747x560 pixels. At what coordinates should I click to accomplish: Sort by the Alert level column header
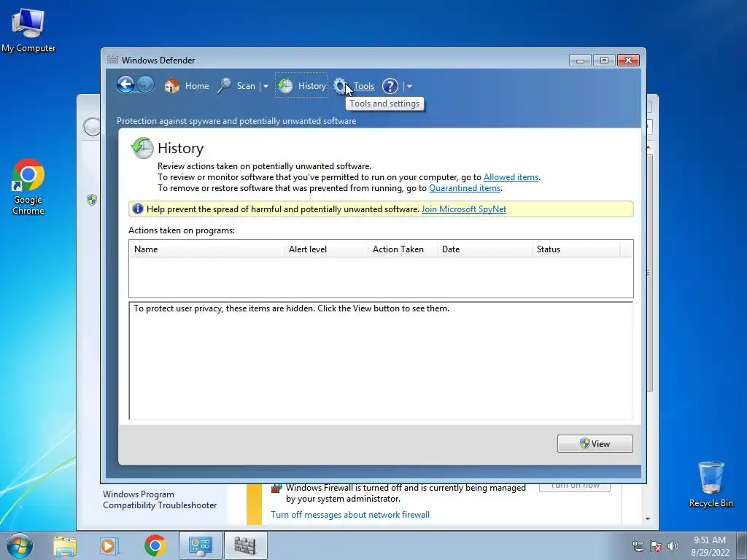(326, 249)
